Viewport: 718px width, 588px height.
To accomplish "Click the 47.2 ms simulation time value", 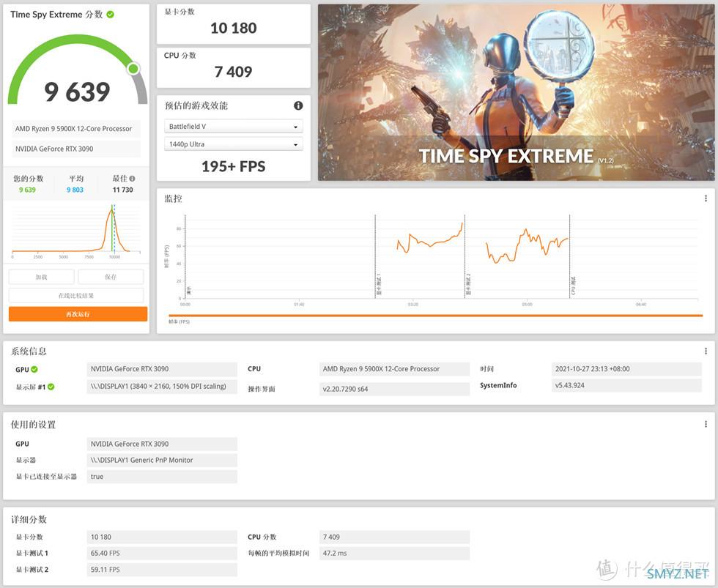I will pos(394,554).
